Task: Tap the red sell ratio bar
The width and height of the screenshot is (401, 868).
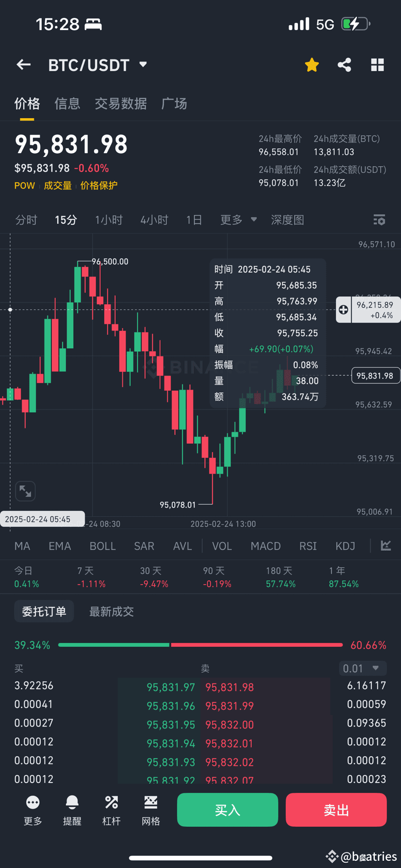Action: (257, 645)
